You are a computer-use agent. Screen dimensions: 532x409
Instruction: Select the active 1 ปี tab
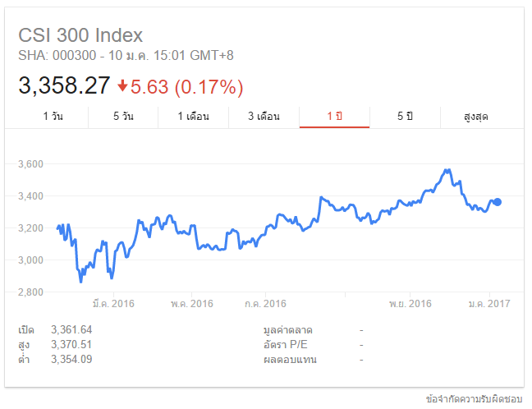334,117
